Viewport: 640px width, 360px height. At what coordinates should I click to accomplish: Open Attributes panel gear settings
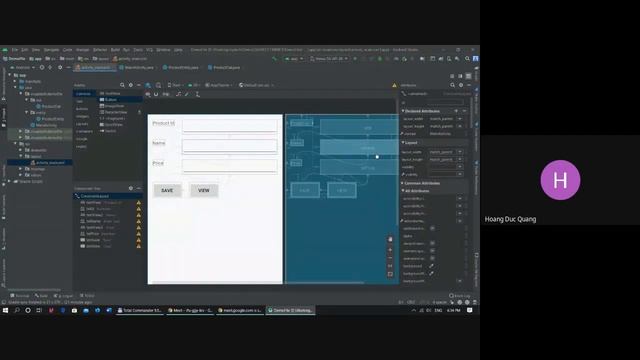pos(461,85)
